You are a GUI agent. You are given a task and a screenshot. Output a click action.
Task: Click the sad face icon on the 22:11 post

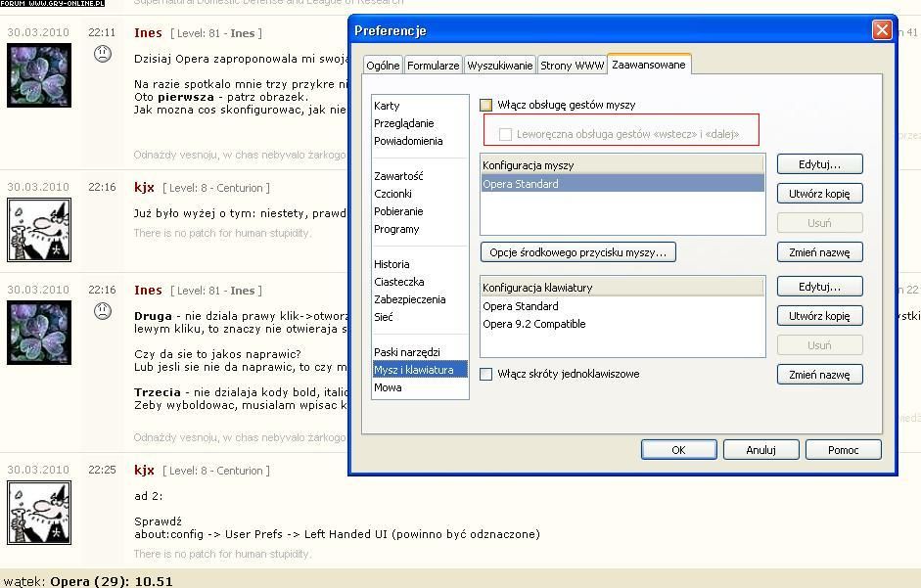point(103,54)
